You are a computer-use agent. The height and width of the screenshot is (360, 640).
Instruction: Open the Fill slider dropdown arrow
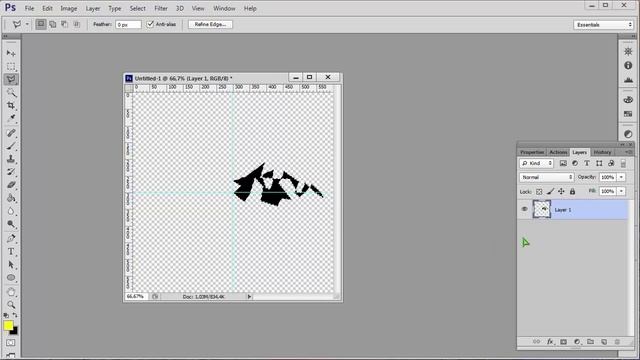pos(621,191)
